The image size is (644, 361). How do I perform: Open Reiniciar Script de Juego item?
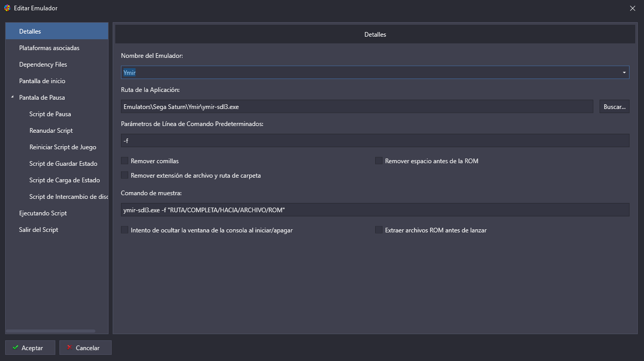63,147
